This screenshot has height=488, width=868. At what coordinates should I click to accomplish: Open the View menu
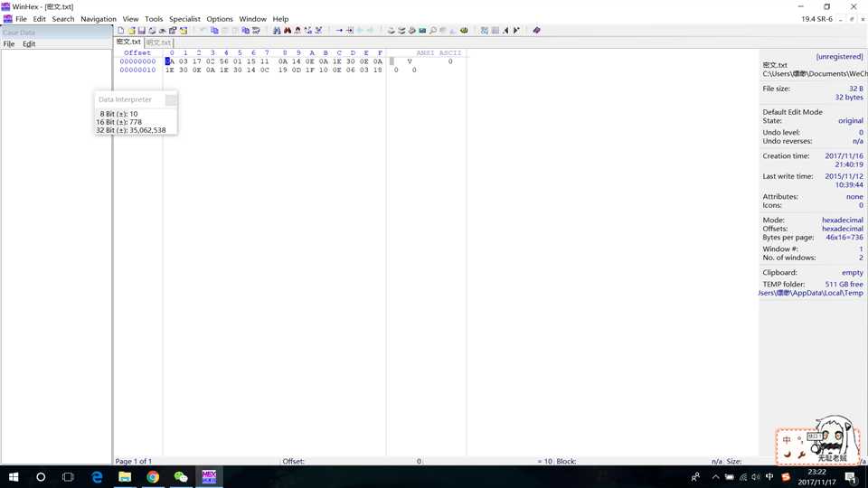(x=130, y=19)
